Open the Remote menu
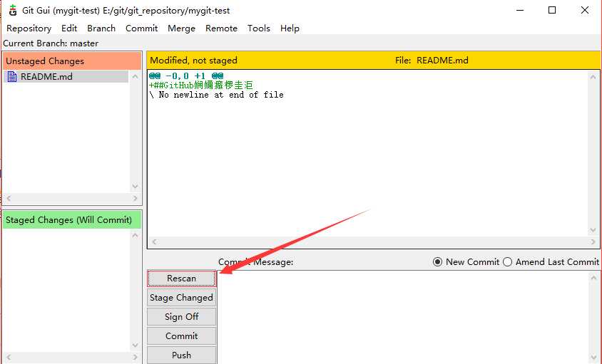Image resolution: width=602 pixels, height=364 pixels. click(x=222, y=28)
